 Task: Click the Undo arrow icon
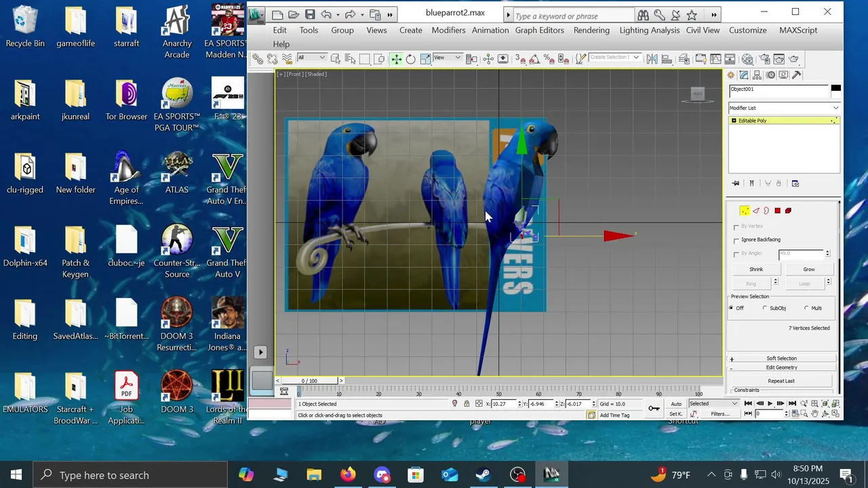click(x=326, y=14)
